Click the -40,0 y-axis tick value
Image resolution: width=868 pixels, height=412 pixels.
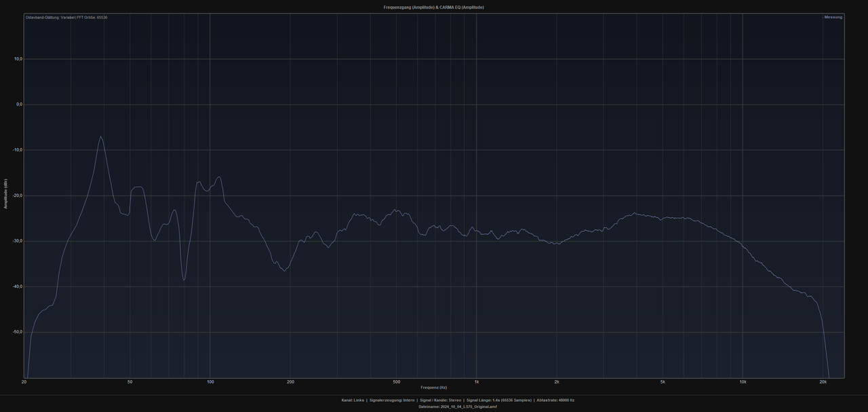pos(18,286)
